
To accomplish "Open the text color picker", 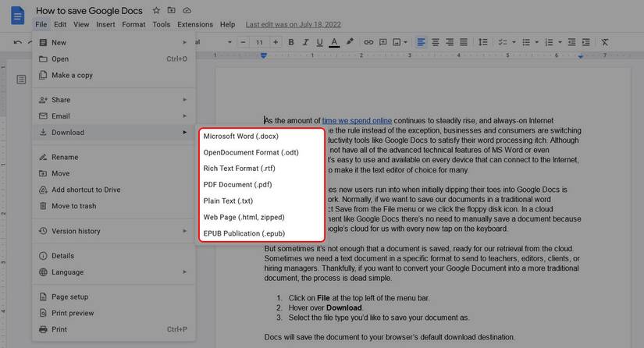I will point(334,42).
